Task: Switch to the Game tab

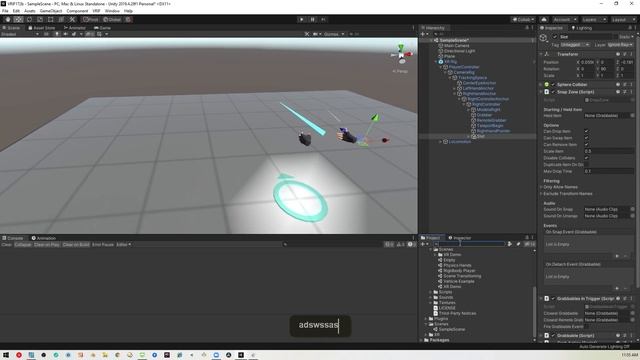Action: pyautogui.click(x=103, y=28)
